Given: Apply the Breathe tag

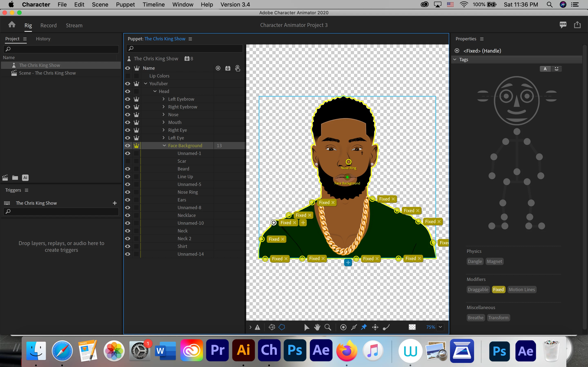Looking at the screenshot, I should 475,318.
